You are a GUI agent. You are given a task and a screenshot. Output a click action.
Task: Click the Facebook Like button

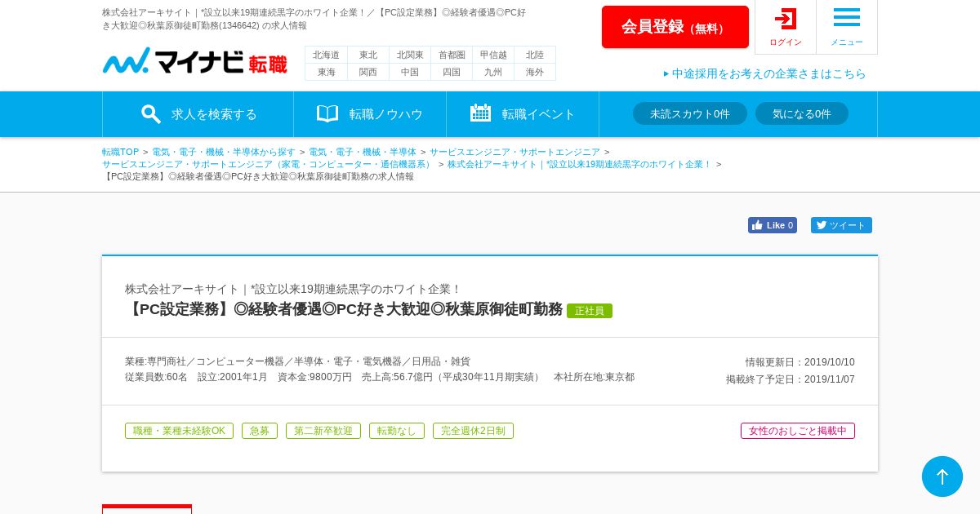point(773,225)
